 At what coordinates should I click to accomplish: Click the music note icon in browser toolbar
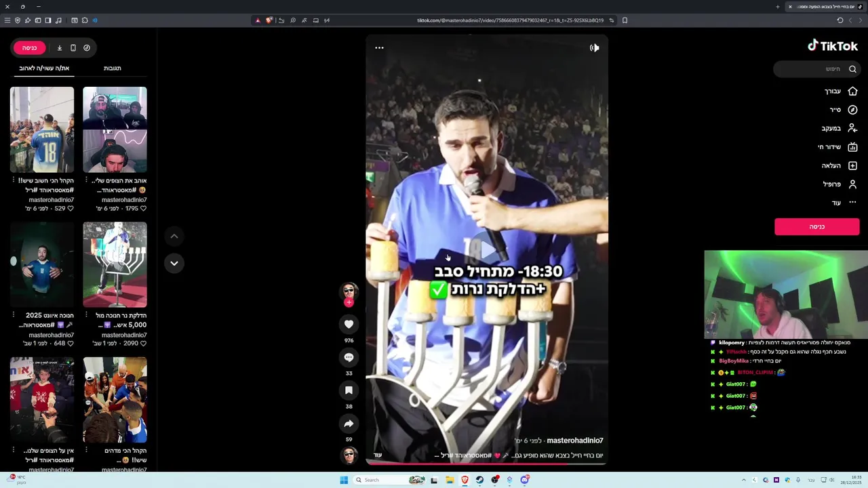58,20
